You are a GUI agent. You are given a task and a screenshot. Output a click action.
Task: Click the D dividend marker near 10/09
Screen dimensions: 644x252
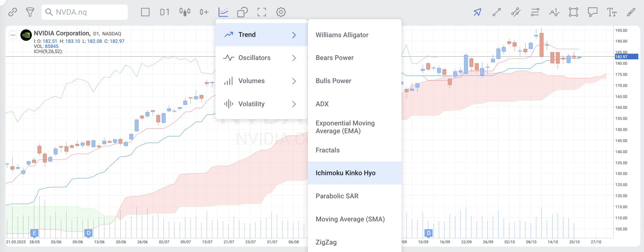click(429, 233)
